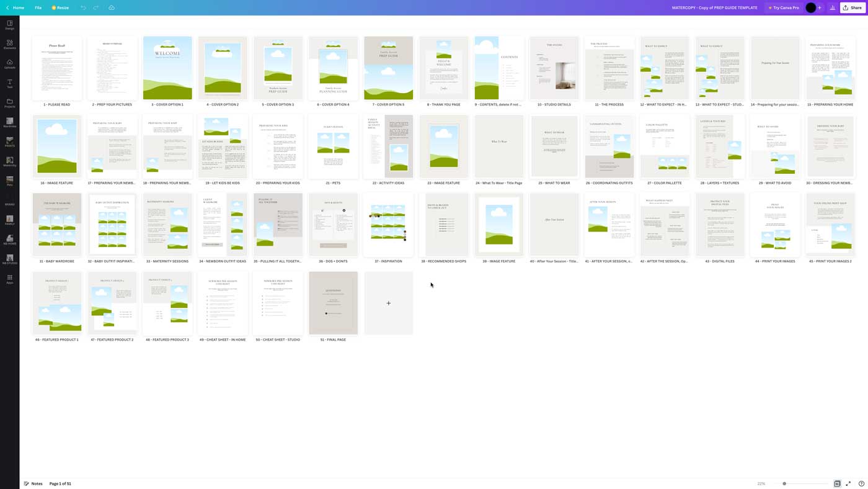868x489 pixels.
Task: Click the undo arrow icon
Action: tap(83, 7)
